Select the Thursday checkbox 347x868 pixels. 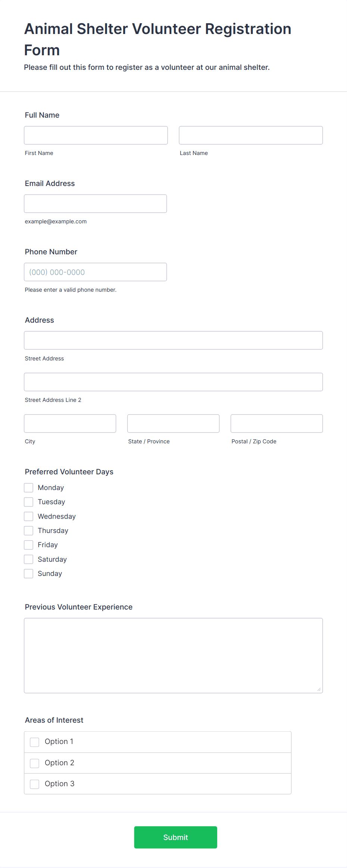point(29,531)
